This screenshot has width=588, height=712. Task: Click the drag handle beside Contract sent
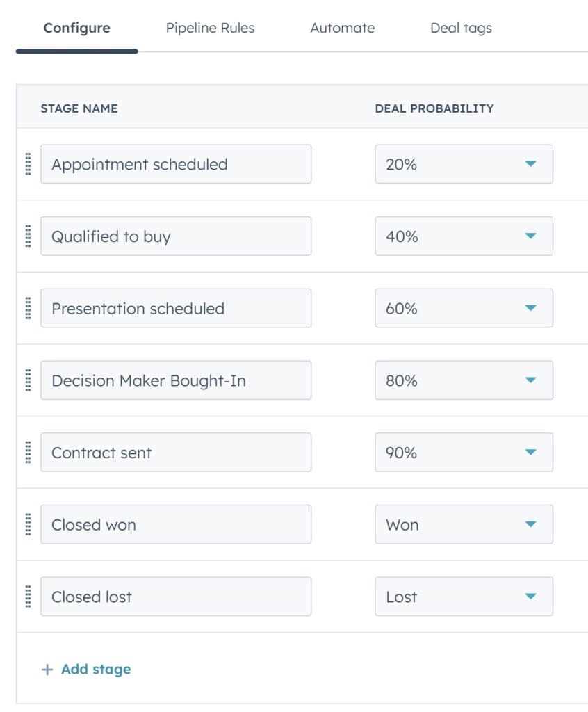pyautogui.click(x=28, y=452)
